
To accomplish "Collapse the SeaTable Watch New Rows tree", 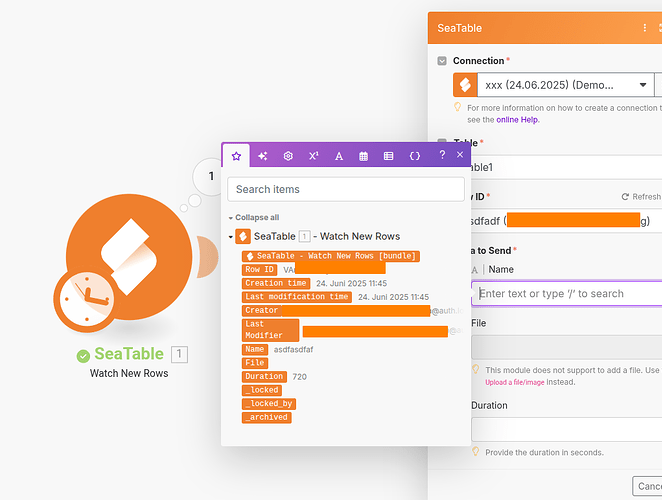I will pyautogui.click(x=229, y=237).
